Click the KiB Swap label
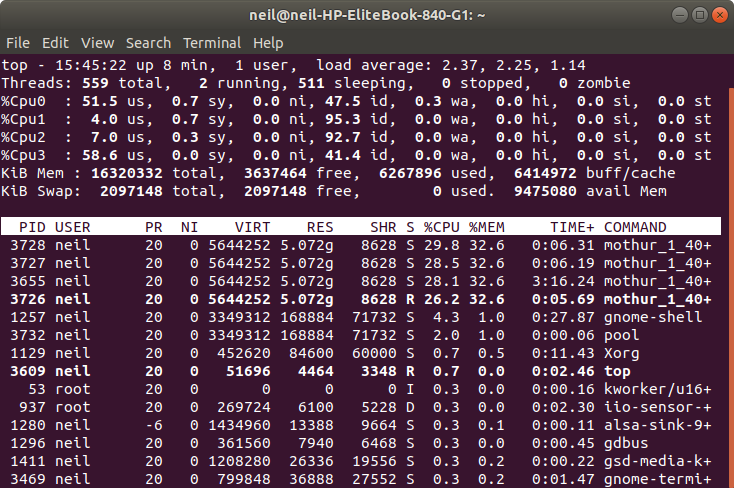The width and height of the screenshot is (734, 488). click(41, 192)
